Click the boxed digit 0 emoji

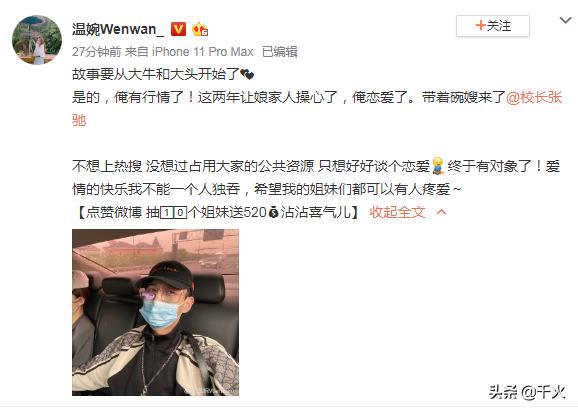point(180,212)
